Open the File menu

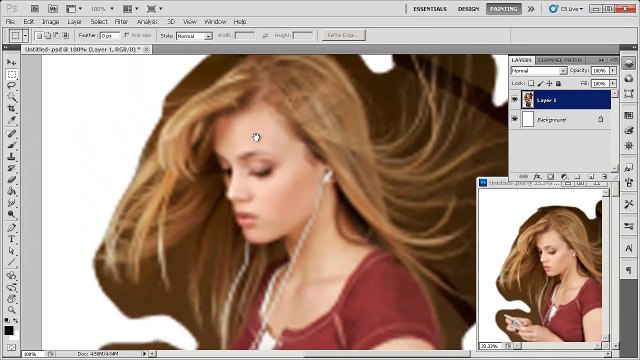click(10, 21)
